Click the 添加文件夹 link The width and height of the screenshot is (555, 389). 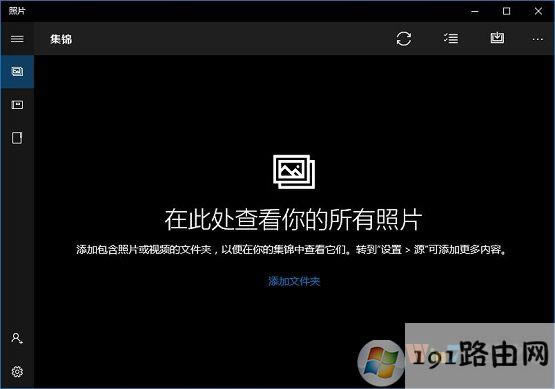click(x=294, y=281)
